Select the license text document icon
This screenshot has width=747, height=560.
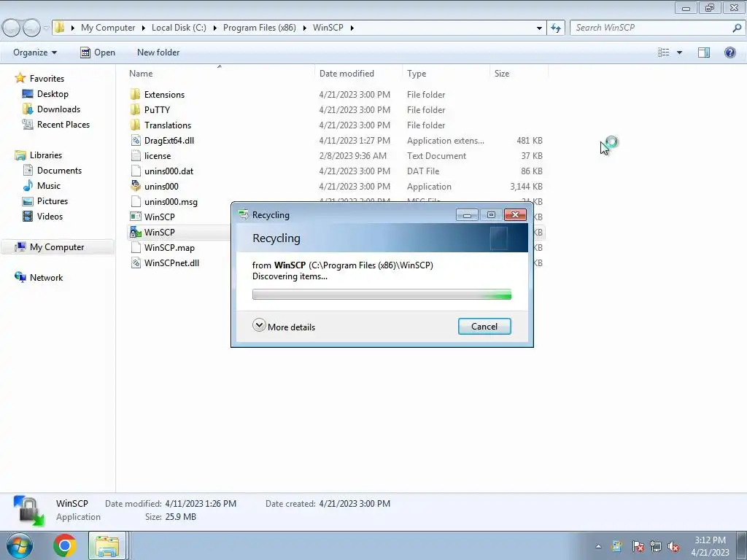coord(136,155)
